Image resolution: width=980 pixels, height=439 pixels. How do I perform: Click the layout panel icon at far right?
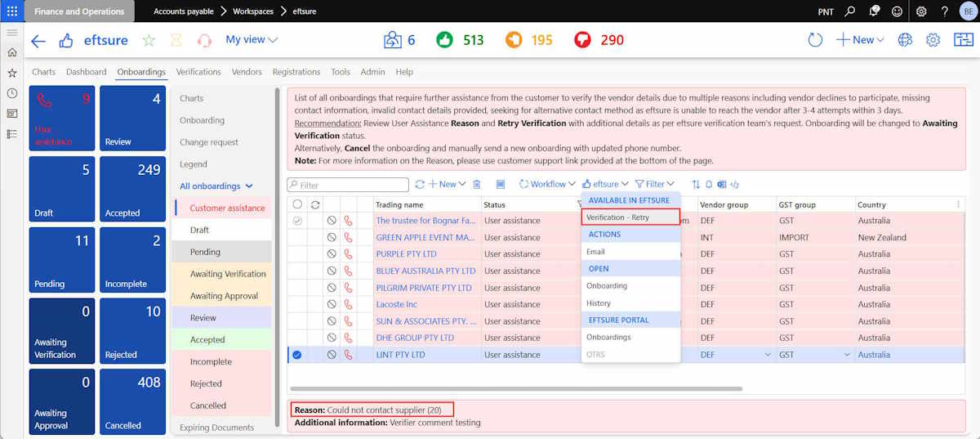click(x=963, y=40)
